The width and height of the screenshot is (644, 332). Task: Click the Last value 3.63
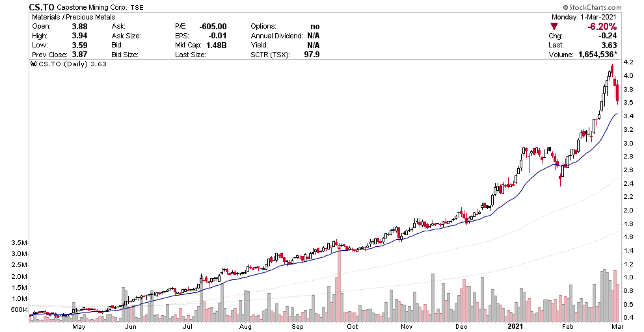click(x=610, y=45)
